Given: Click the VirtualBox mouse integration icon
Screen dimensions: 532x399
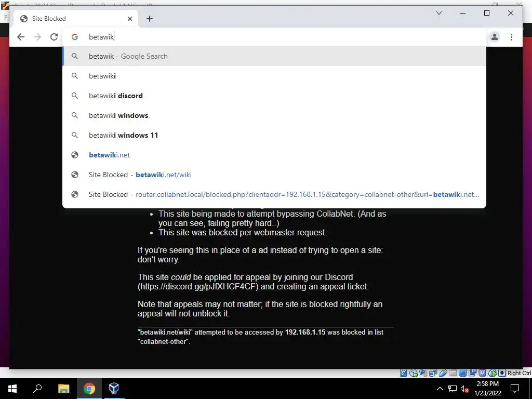Looking at the screenshot, I should pos(493,373).
